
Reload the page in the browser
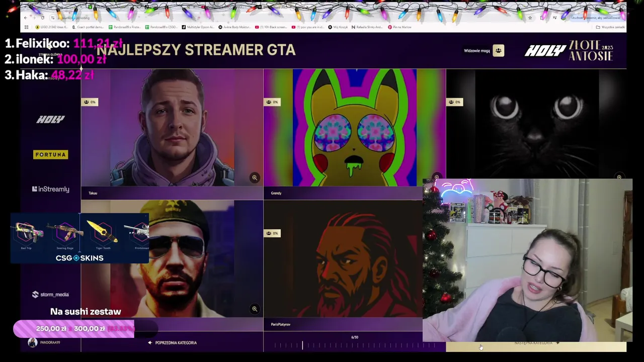(x=43, y=18)
